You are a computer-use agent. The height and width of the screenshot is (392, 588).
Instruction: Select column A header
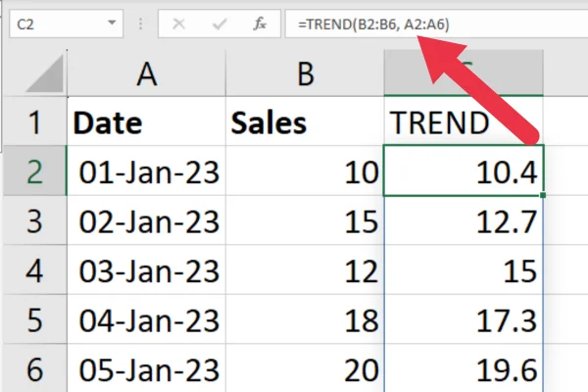click(x=147, y=73)
